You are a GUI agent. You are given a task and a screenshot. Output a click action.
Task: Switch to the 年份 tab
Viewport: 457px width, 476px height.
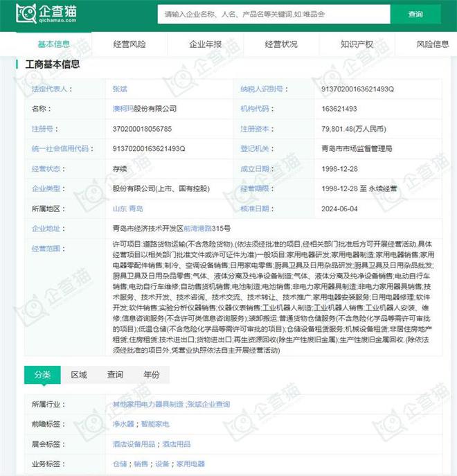(x=152, y=375)
